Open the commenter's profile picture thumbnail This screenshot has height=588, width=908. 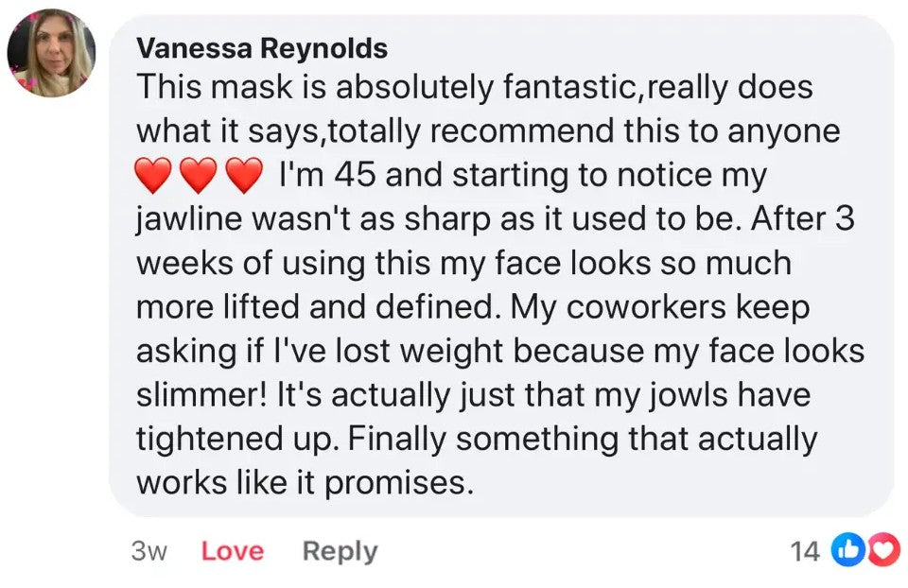(x=51, y=53)
